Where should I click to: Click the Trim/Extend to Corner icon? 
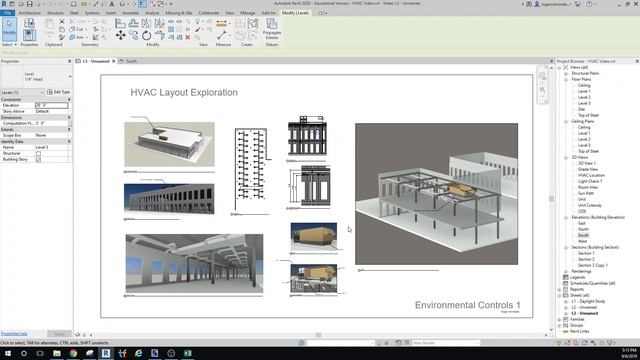click(160, 36)
